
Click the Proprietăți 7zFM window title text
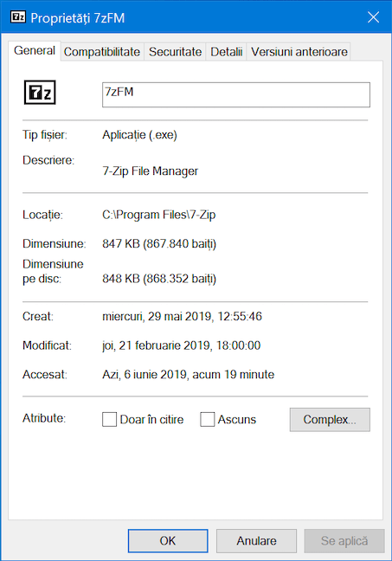coord(78,17)
